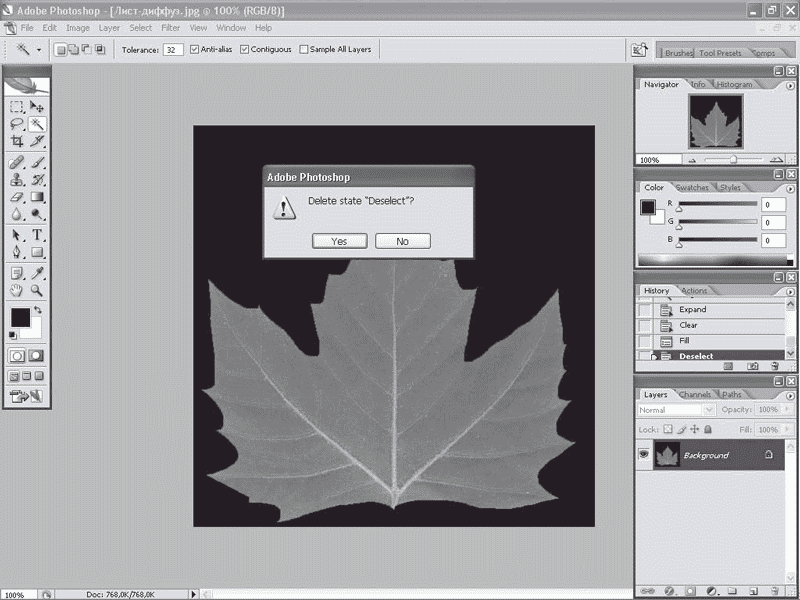This screenshot has height=600, width=800.
Task: Confirm deletion by clicking Yes
Action: click(339, 241)
